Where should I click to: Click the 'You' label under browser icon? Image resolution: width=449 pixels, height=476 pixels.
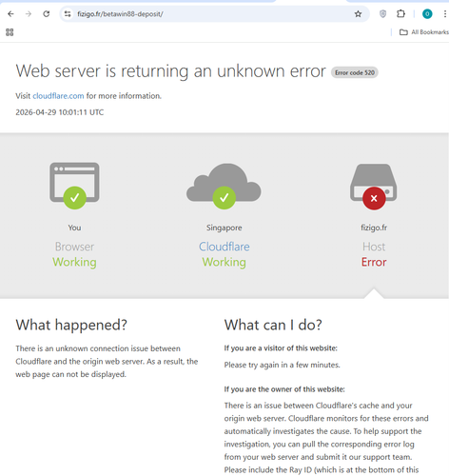74,228
